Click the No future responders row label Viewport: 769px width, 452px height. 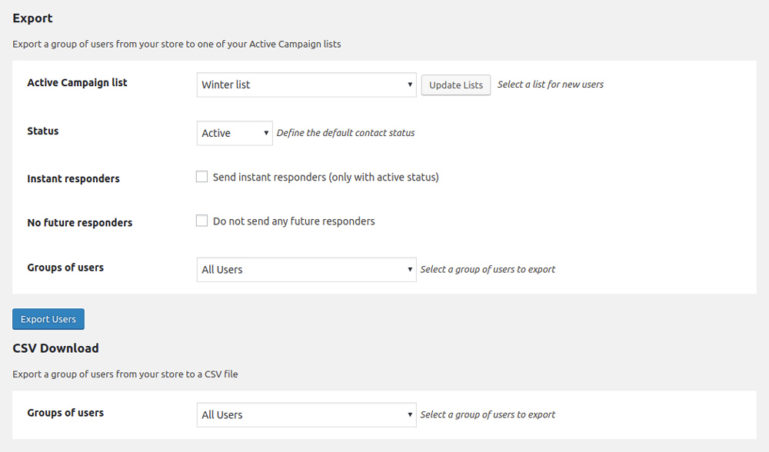pyautogui.click(x=79, y=223)
